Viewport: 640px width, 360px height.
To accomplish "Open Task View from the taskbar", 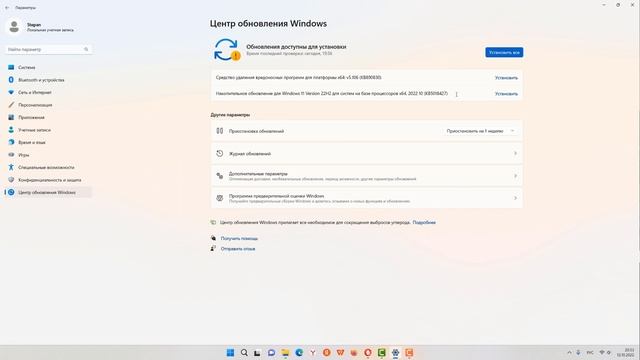I will click(257, 353).
